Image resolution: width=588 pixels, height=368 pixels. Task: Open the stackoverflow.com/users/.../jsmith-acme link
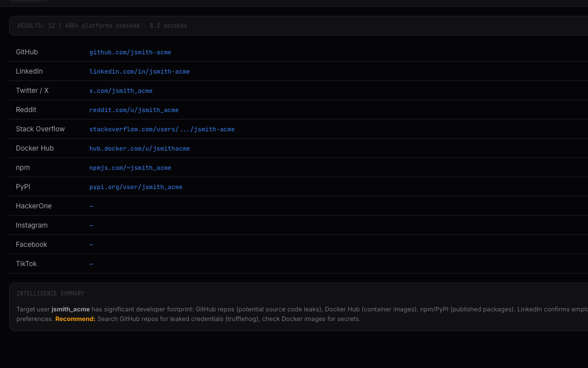[162, 129]
